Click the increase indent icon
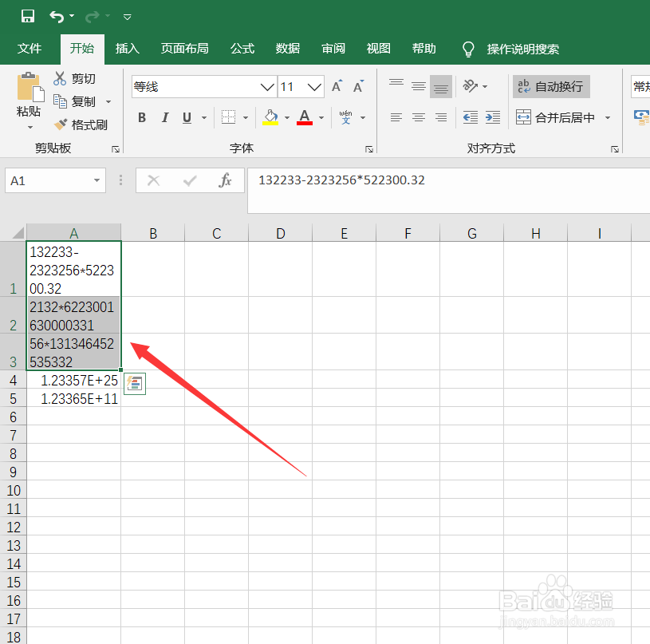The width and height of the screenshot is (650, 644). coord(493,118)
